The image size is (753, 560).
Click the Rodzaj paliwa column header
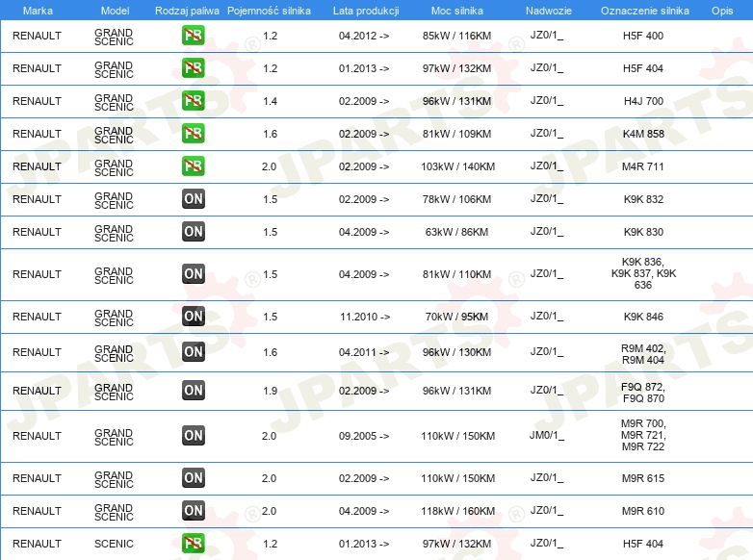tap(187, 11)
